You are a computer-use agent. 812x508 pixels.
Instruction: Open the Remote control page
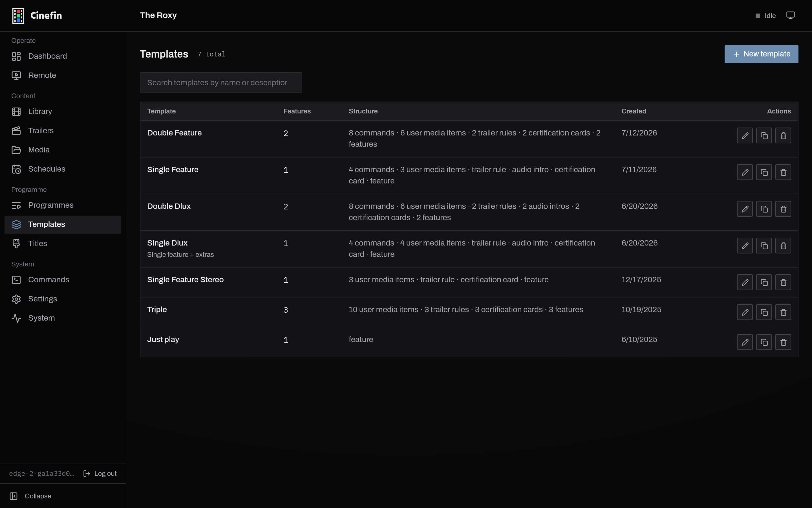click(63, 75)
